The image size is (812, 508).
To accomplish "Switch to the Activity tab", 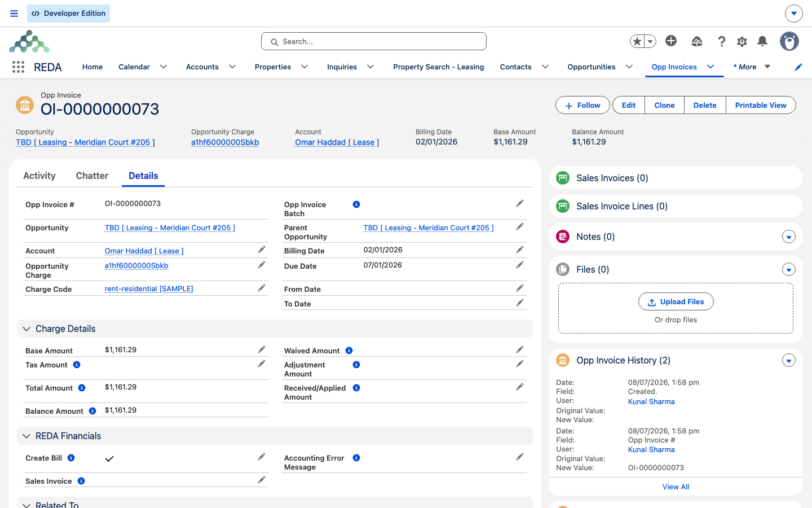I will point(39,176).
